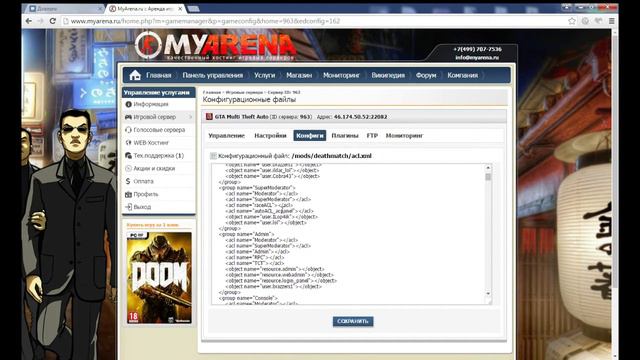
Task: Click the home icon in navigation bar
Action: click(135, 75)
